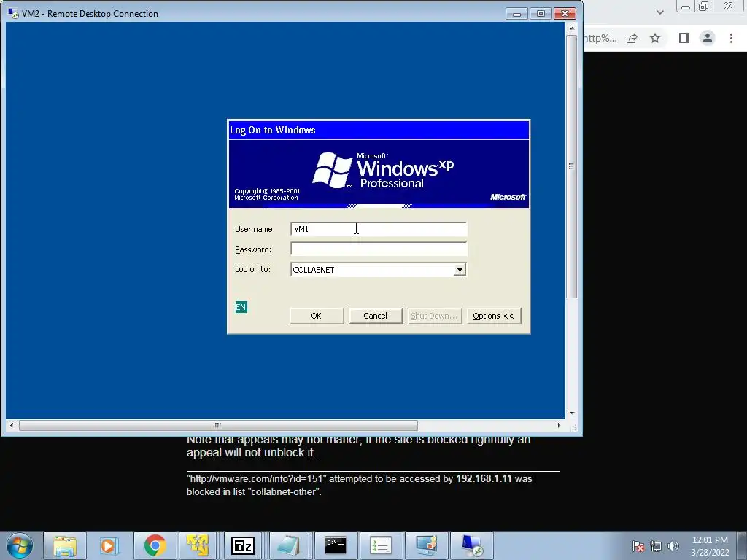The image size is (747, 560).
Task: Open the monitor-with-shield taskbar icon
Action: (426, 545)
